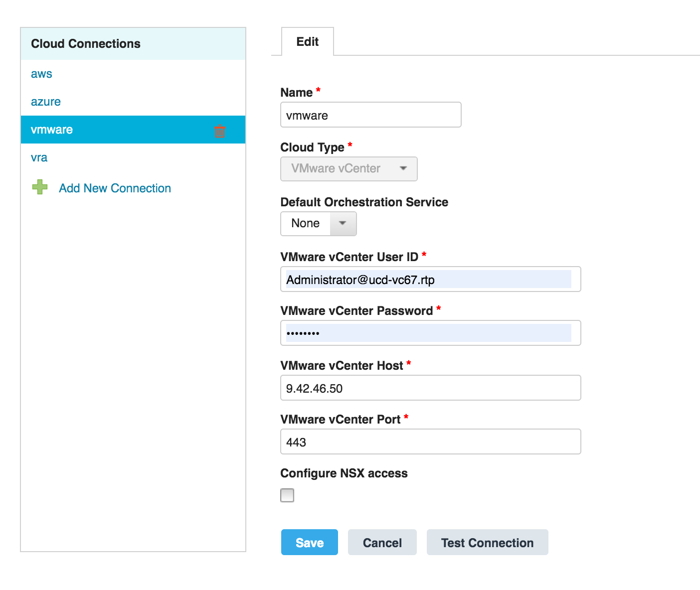700x590 pixels.
Task: Select the vmware connection row
Action: (x=133, y=130)
